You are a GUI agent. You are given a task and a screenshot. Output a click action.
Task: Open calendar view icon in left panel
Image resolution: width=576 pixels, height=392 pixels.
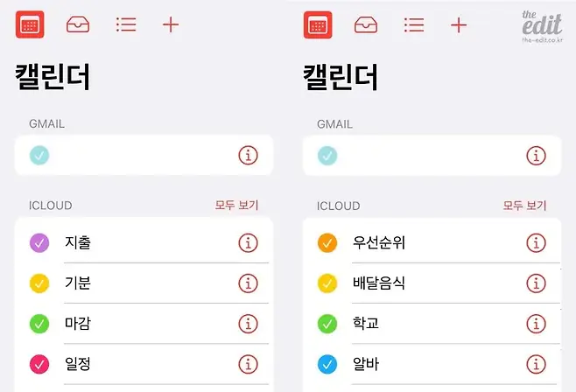pos(30,24)
